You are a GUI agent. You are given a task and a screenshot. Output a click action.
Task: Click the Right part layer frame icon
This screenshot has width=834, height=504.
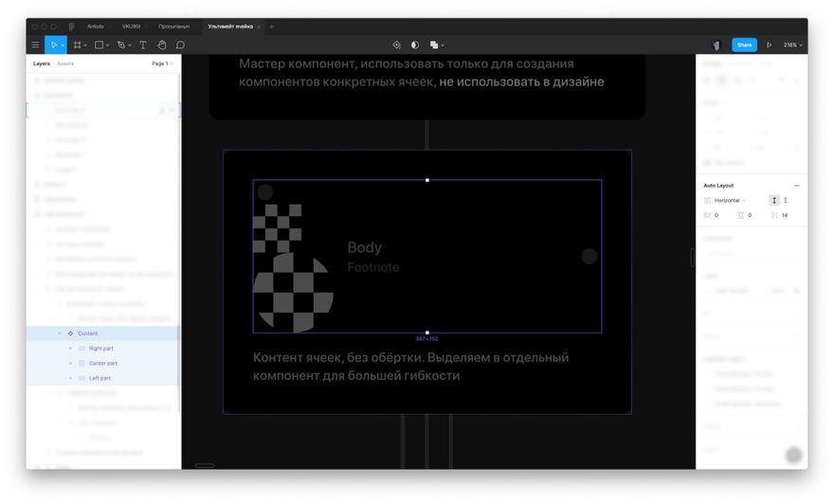pos(82,349)
